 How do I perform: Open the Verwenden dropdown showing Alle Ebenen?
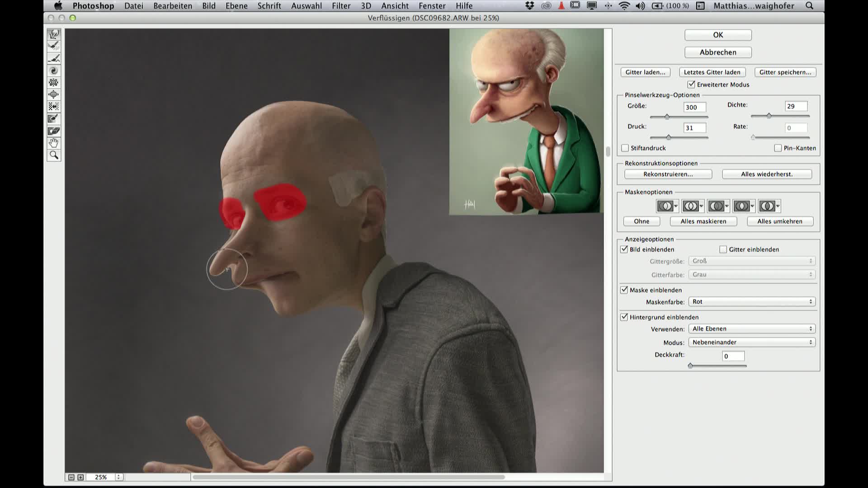coord(752,328)
